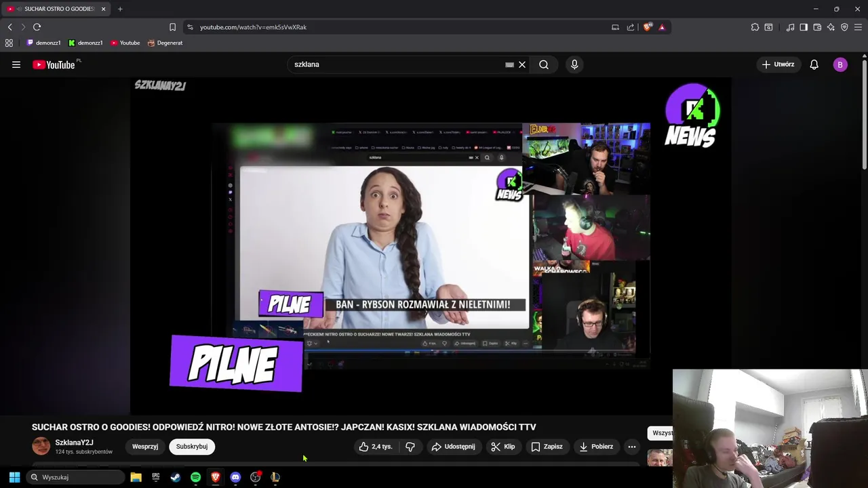Open the on-screen keyboard icon in the search box
This screenshot has height=488, width=868.
[509, 64]
